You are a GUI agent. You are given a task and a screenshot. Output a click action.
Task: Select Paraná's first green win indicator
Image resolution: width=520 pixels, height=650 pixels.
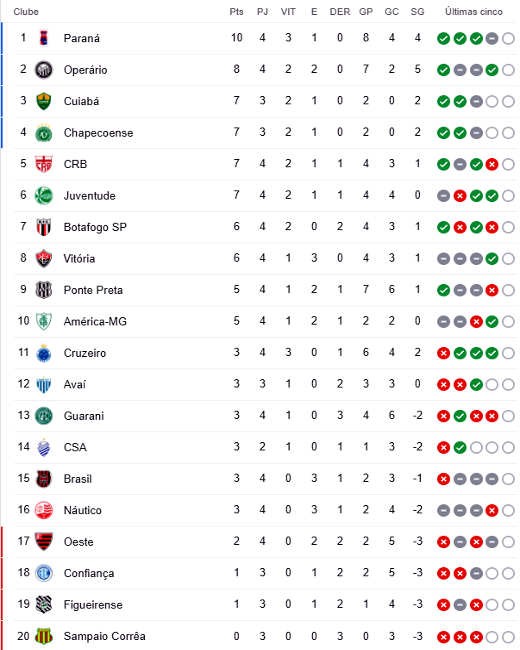(443, 39)
